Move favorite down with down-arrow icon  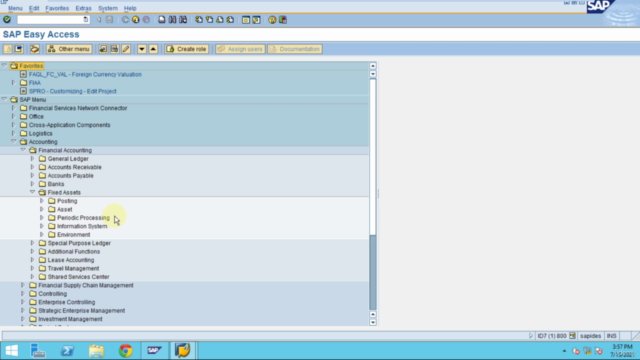click(x=142, y=49)
